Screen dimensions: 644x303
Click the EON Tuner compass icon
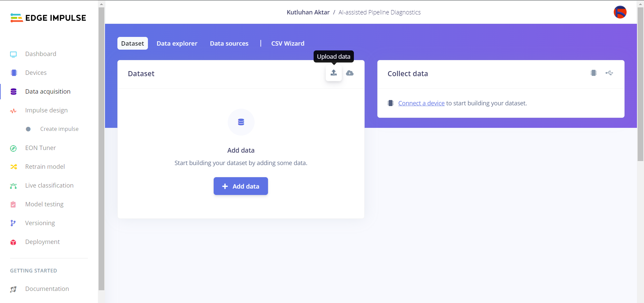(13, 148)
